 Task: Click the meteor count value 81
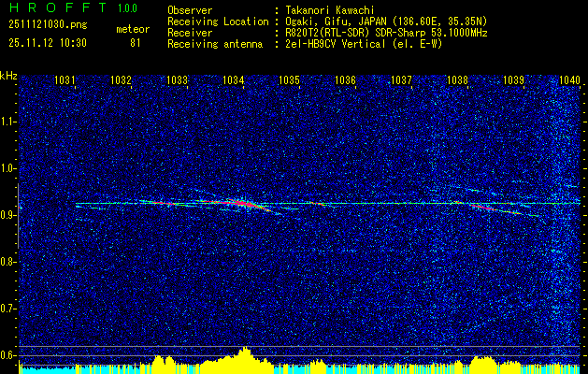coord(135,43)
